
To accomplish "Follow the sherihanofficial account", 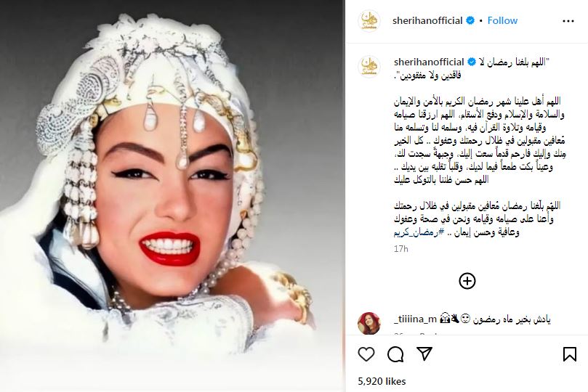I will [x=502, y=20].
